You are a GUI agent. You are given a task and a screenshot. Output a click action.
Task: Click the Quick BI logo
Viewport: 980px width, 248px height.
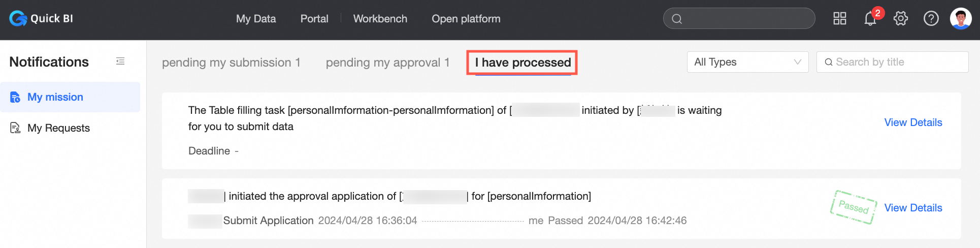coord(41,19)
